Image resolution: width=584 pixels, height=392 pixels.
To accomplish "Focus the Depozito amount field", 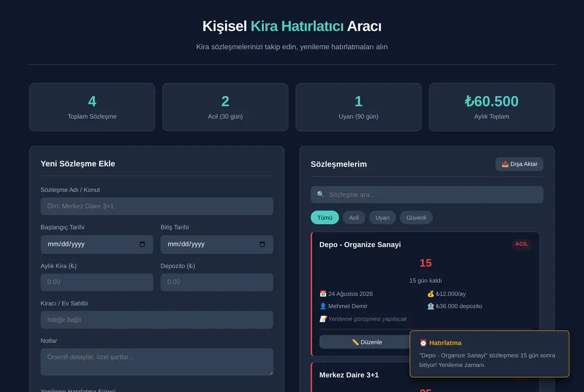I will 217,282.
